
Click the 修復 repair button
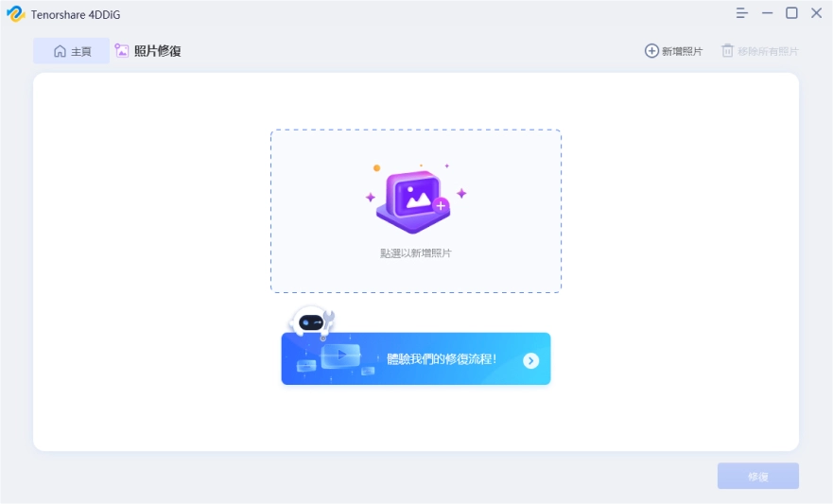[x=758, y=477]
